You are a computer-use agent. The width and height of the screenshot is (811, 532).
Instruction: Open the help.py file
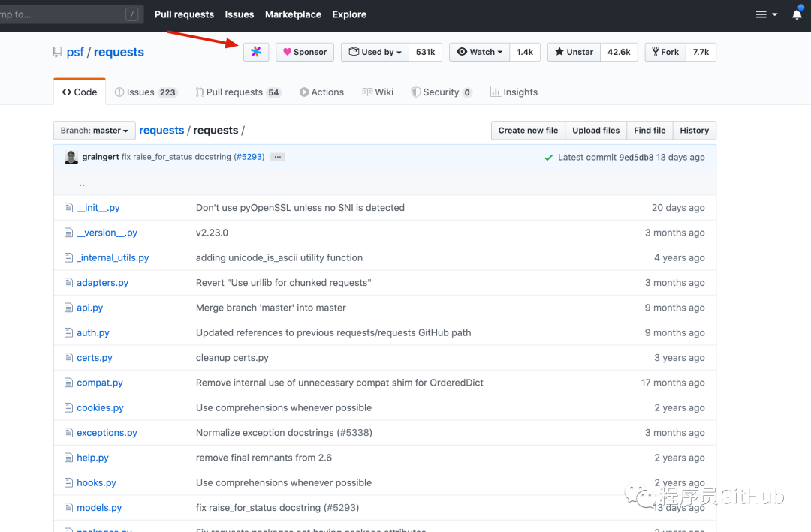click(x=92, y=458)
